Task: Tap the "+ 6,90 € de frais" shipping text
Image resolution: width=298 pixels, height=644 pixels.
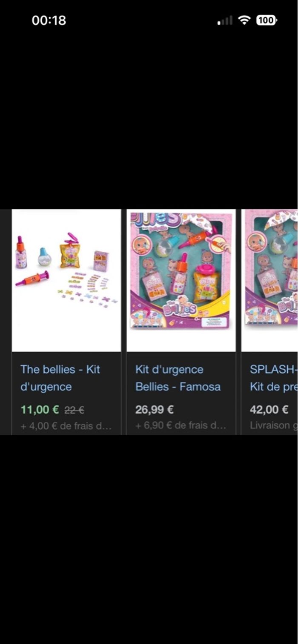Action: click(x=181, y=425)
